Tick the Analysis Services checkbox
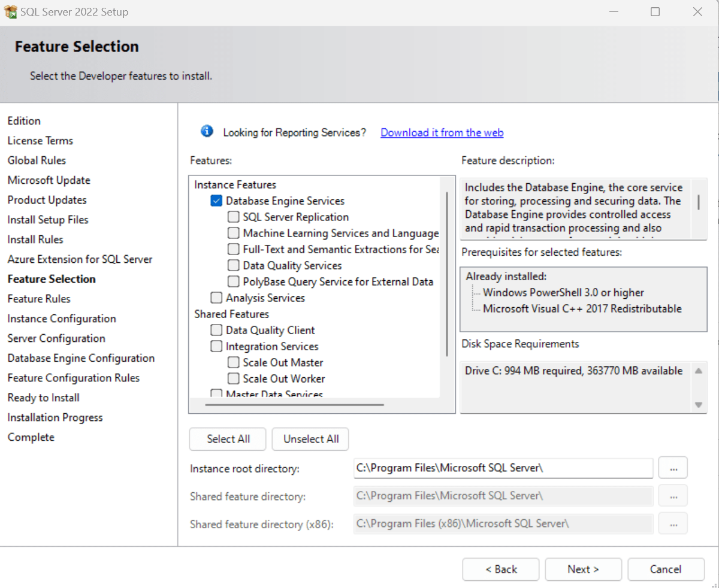The height and width of the screenshot is (588, 719). click(216, 298)
